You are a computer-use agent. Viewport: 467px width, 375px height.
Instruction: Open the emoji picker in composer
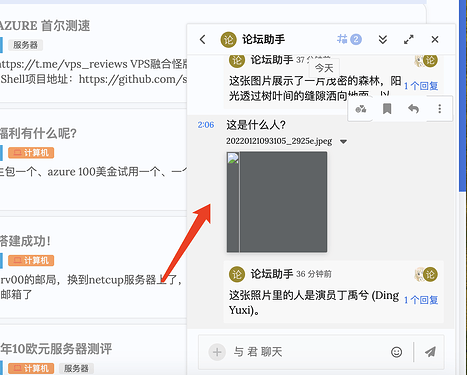click(396, 352)
